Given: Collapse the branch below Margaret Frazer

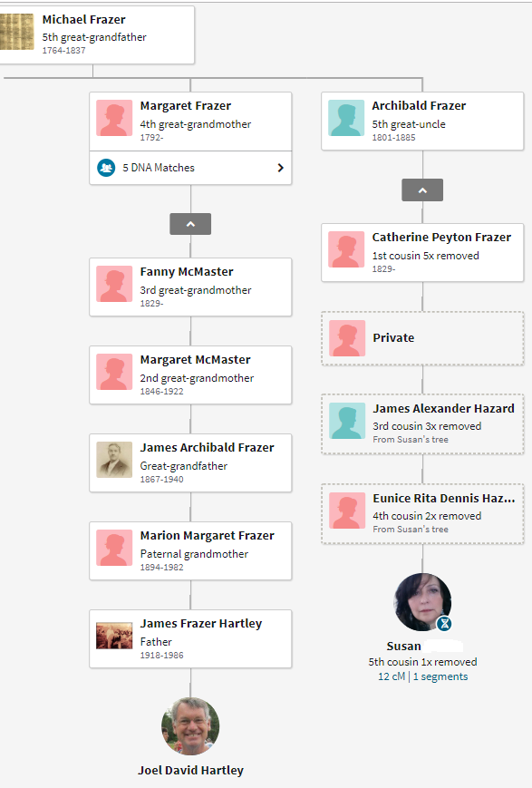Looking at the screenshot, I should 189,223.
